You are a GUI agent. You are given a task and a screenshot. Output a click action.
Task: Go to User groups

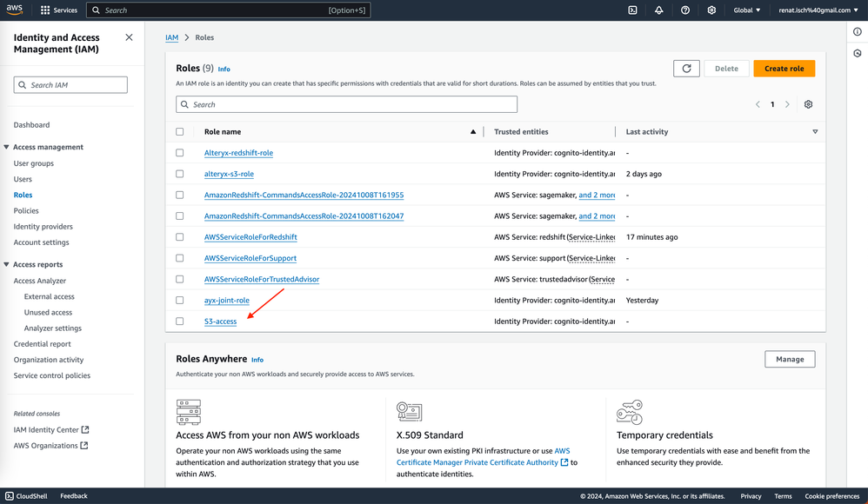(34, 163)
